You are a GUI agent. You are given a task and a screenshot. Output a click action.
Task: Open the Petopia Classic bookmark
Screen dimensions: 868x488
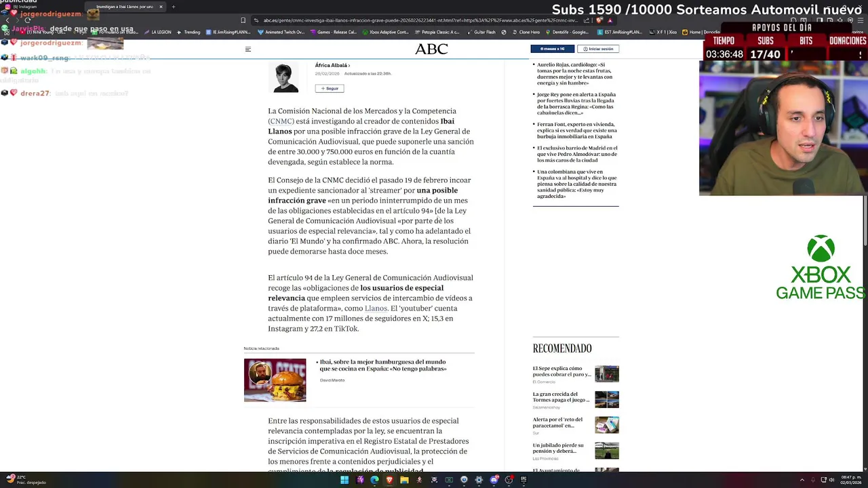pyautogui.click(x=436, y=32)
